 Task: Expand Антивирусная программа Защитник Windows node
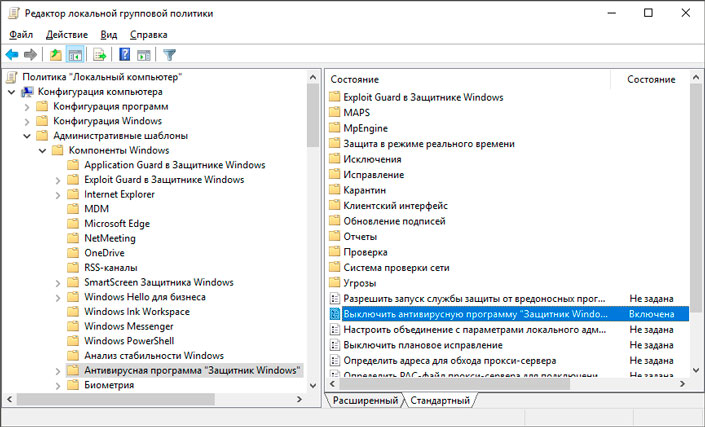click(58, 371)
